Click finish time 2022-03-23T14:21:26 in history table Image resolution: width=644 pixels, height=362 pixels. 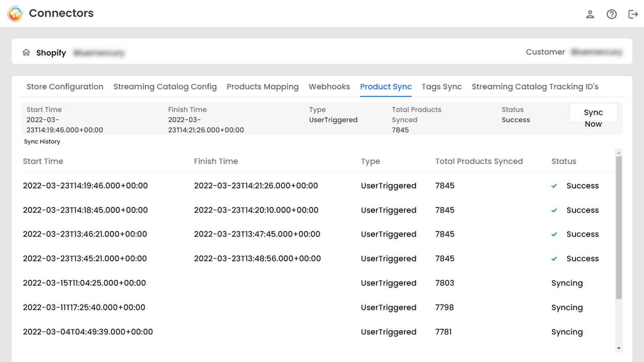[x=256, y=186]
